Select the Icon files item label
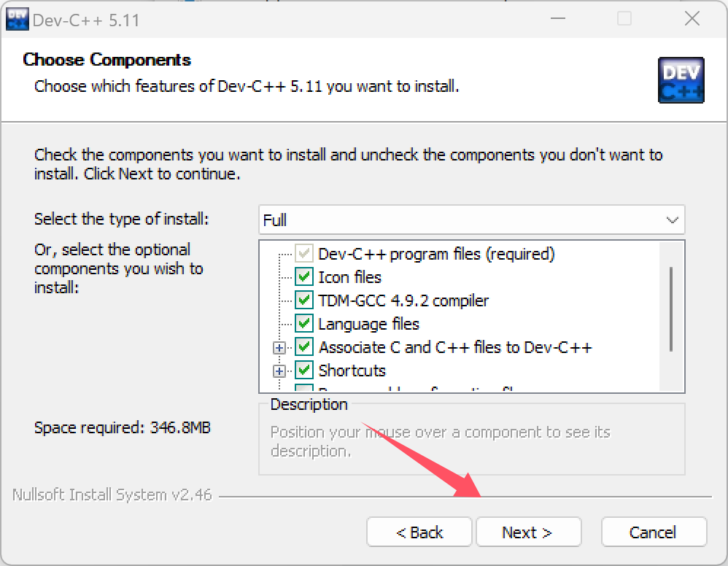 [x=349, y=278]
